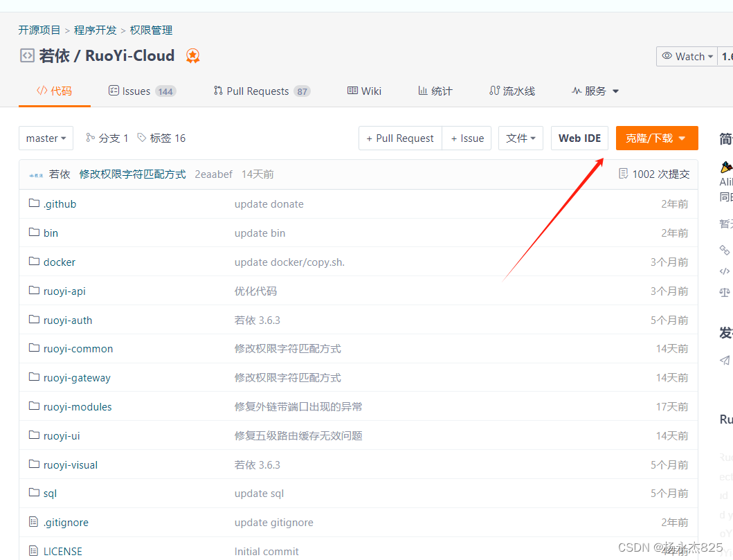Open latest commit 修改权限字符匹配方式 in header row
The width and height of the screenshot is (733, 560).
[x=132, y=174]
